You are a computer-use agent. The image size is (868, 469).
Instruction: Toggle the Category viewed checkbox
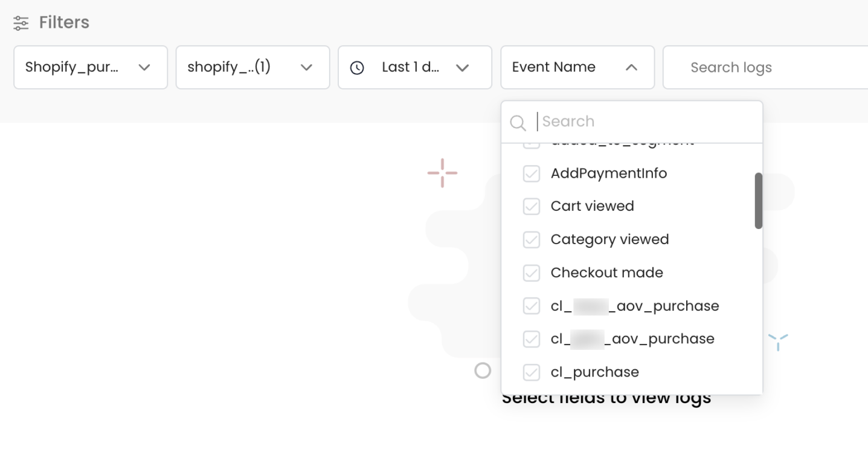531,240
